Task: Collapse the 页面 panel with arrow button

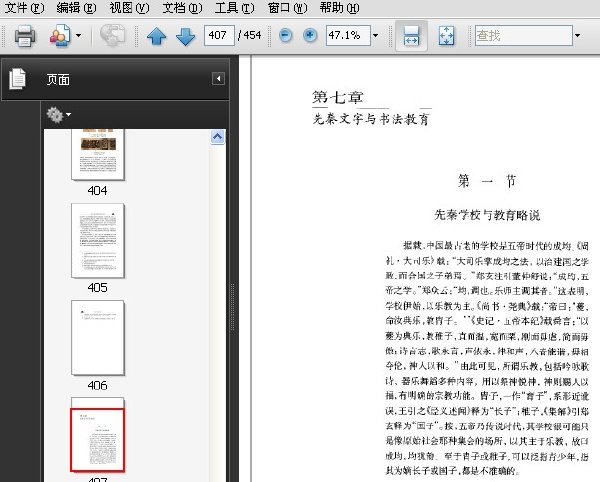Action: pos(218,79)
